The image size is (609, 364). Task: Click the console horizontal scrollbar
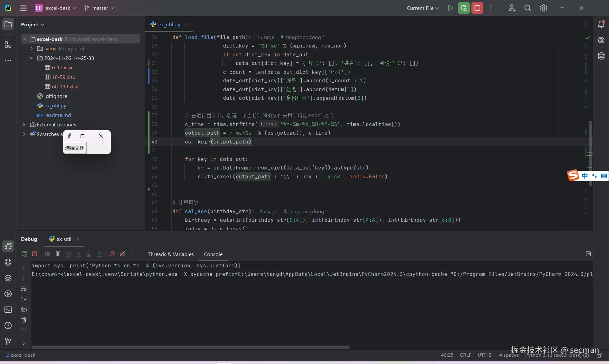tap(190, 347)
